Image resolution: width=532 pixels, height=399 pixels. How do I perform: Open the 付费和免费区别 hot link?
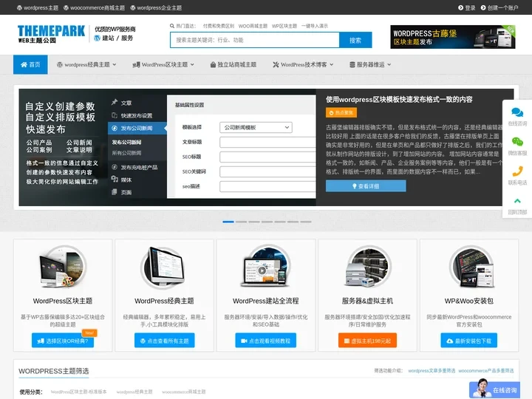[219, 26]
